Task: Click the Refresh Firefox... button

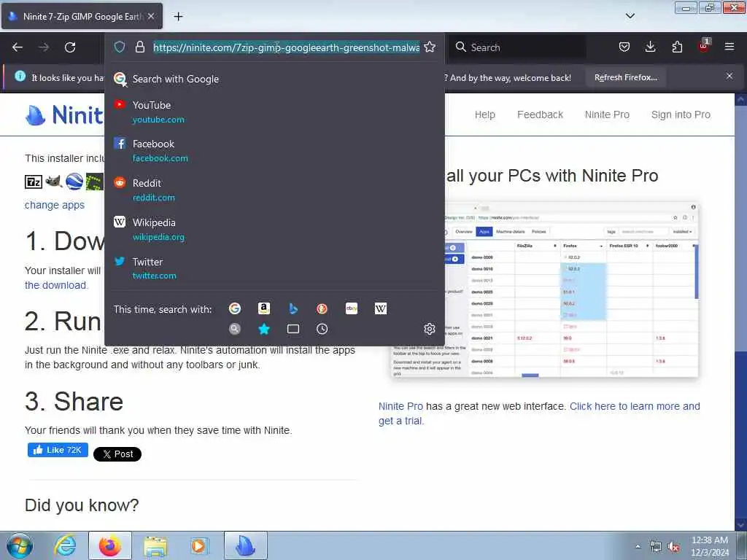Action: [x=625, y=77]
